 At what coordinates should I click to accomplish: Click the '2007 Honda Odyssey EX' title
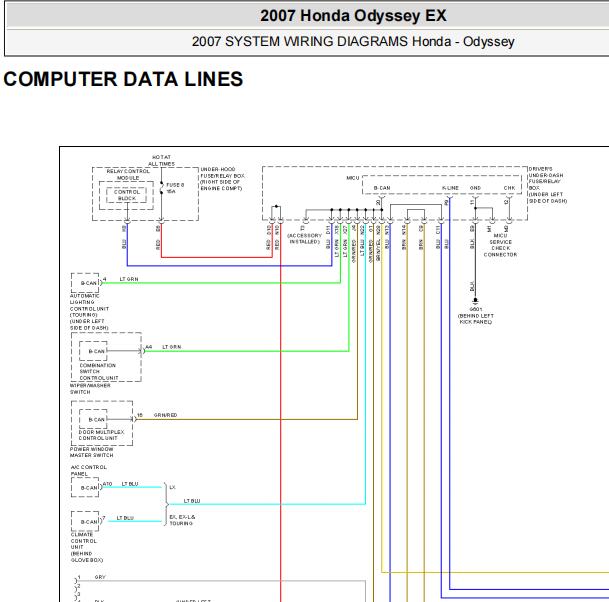(x=353, y=16)
